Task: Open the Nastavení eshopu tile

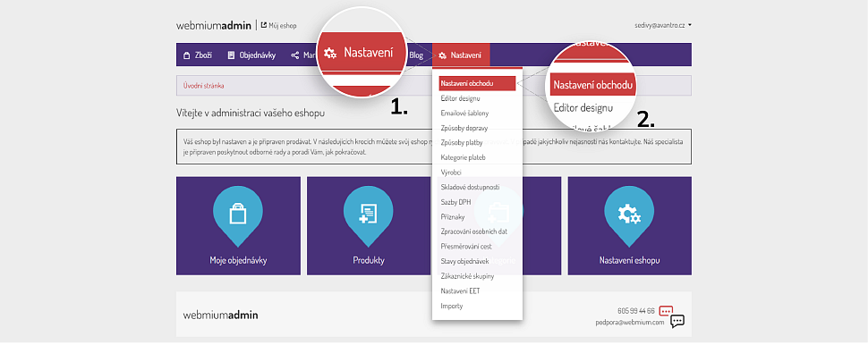Action: point(629,226)
